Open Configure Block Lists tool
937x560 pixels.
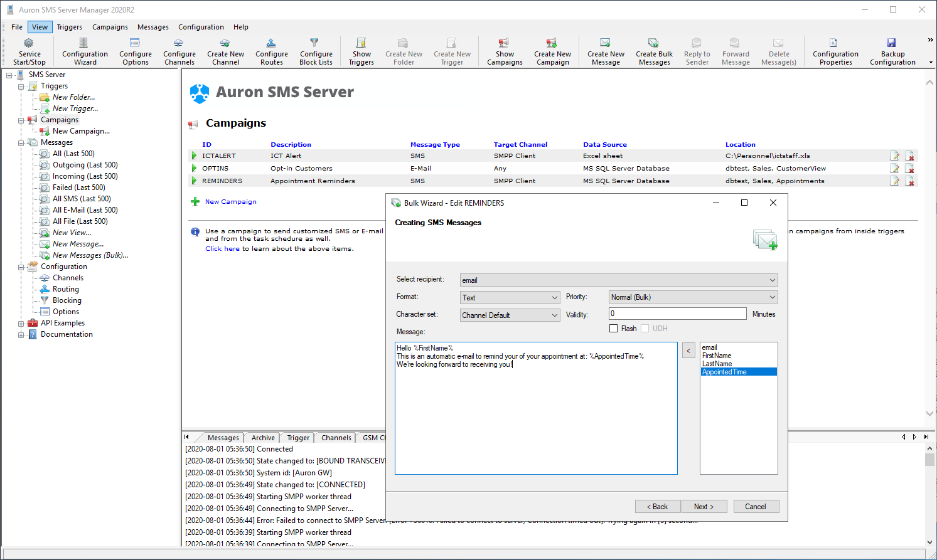pos(316,50)
